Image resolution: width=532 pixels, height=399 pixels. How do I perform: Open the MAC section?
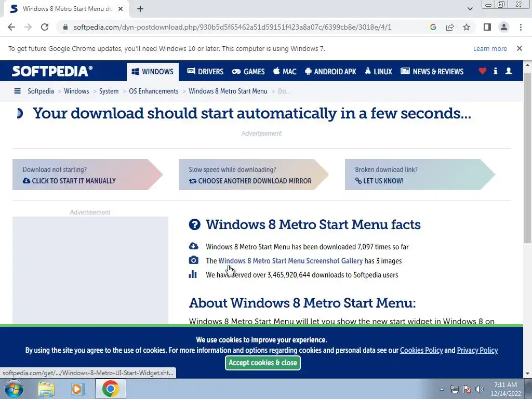point(285,72)
